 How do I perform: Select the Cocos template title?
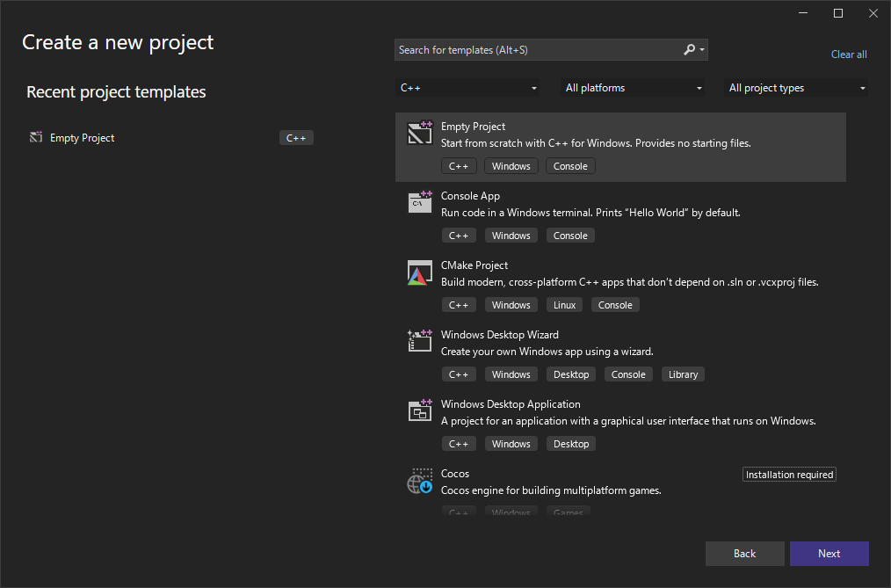pos(454,473)
